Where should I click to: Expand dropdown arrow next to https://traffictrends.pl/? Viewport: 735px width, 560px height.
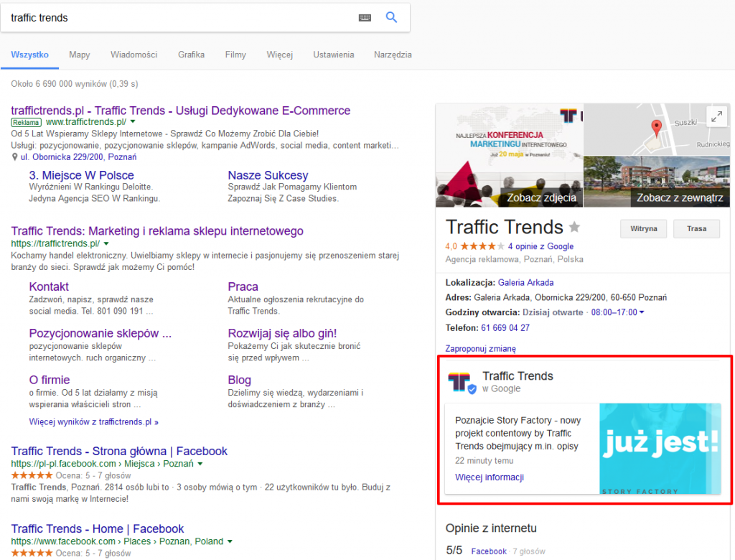click(106, 244)
